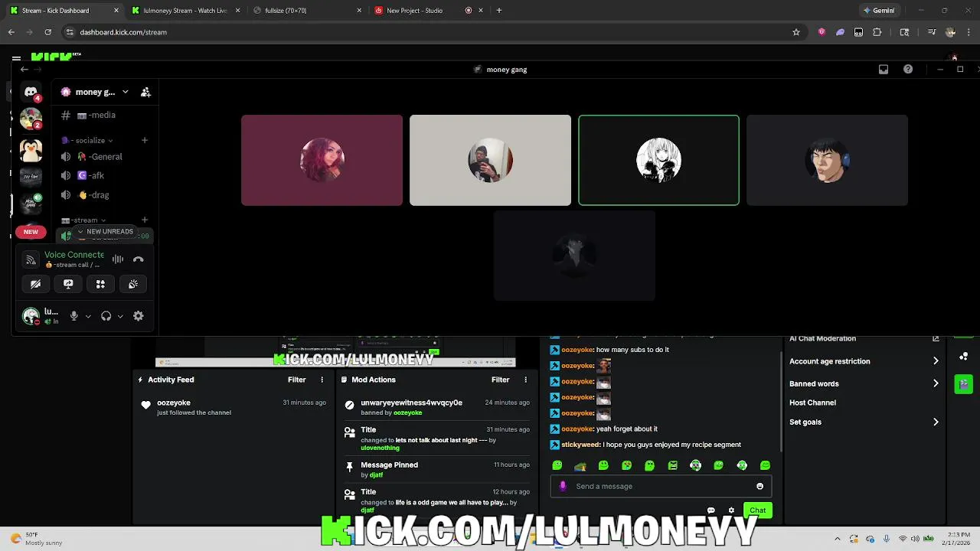
Task: Open Discord user settings gear
Action: 139,316
